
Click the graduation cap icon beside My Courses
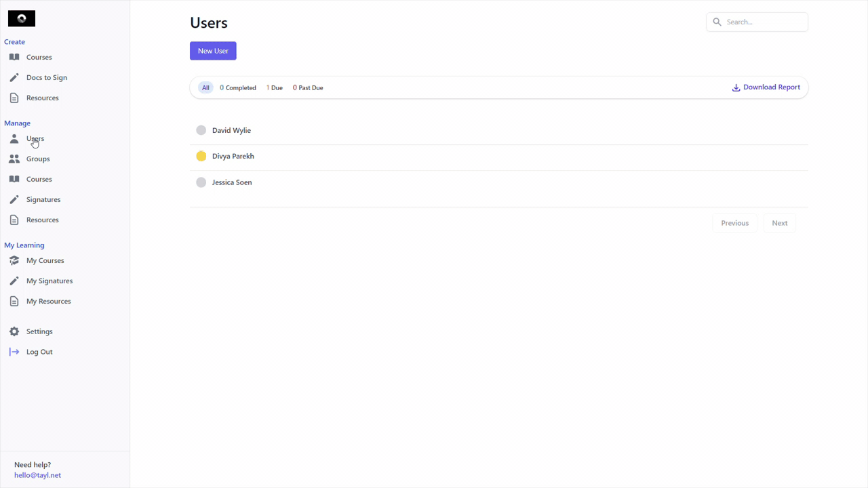tap(14, 260)
